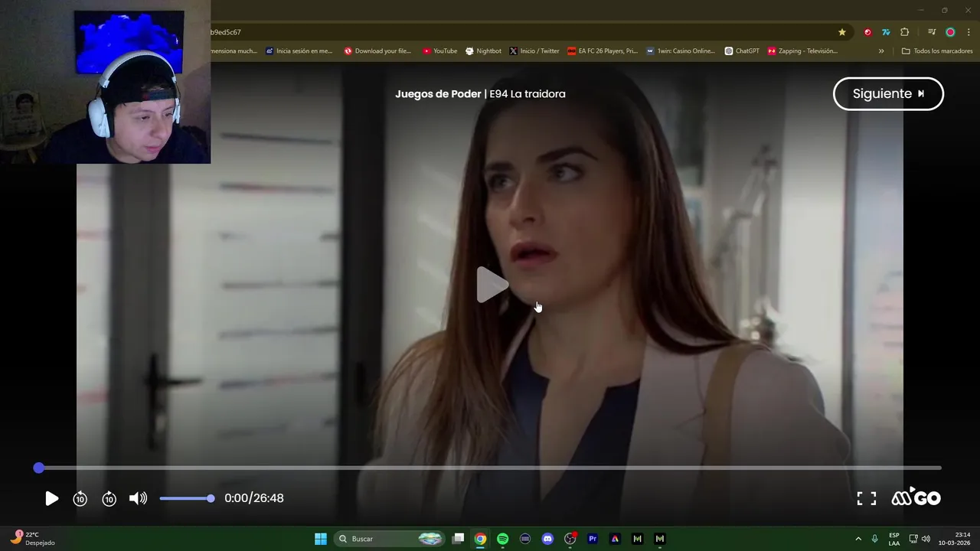
Task: Open the network status tray icon
Action: click(913, 539)
